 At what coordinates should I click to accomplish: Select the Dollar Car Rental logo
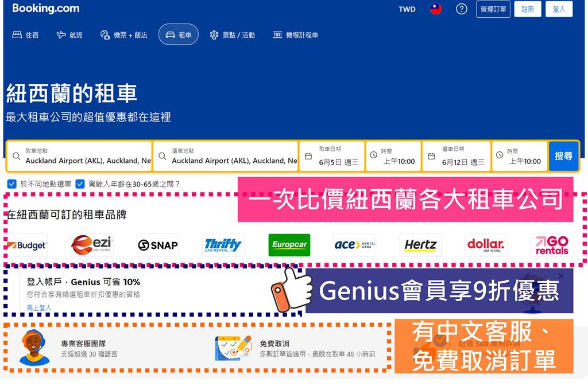click(x=486, y=245)
